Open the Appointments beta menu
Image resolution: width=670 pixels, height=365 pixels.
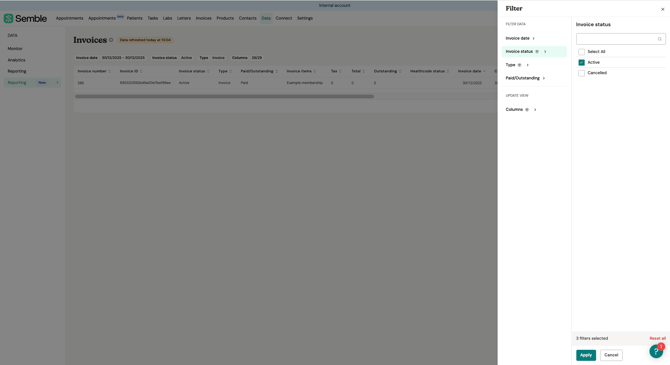(x=106, y=18)
